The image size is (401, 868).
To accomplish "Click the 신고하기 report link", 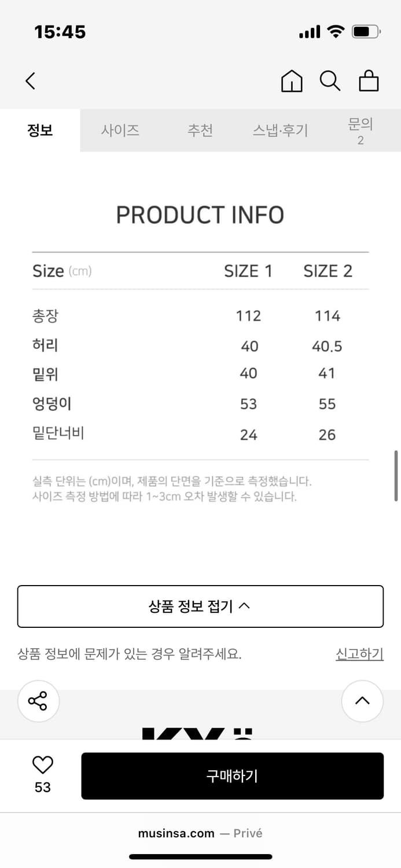I will 359,654.
